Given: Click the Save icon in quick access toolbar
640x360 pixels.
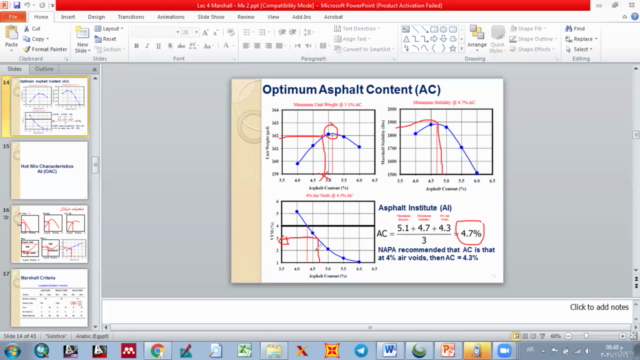Looking at the screenshot, I should point(17,5).
